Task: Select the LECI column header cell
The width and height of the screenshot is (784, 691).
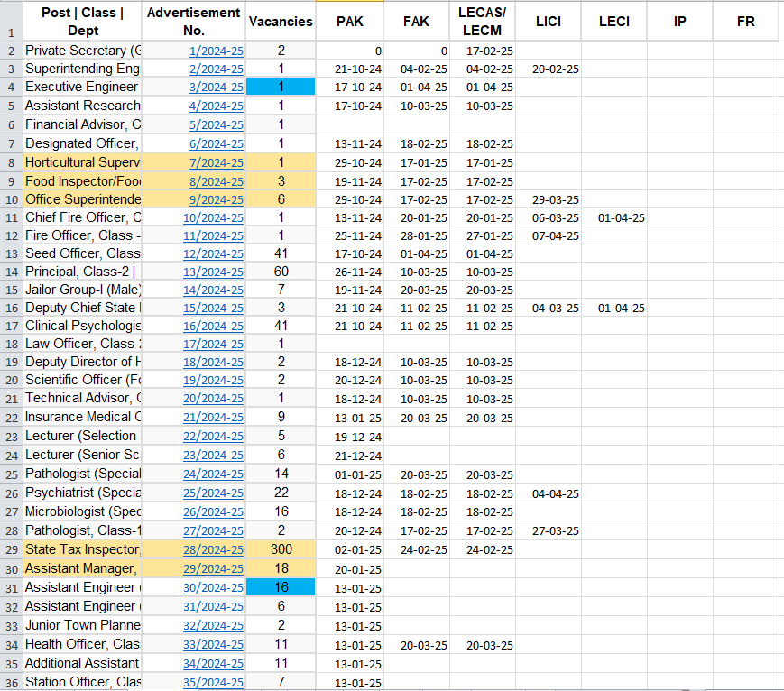Action: click(614, 21)
